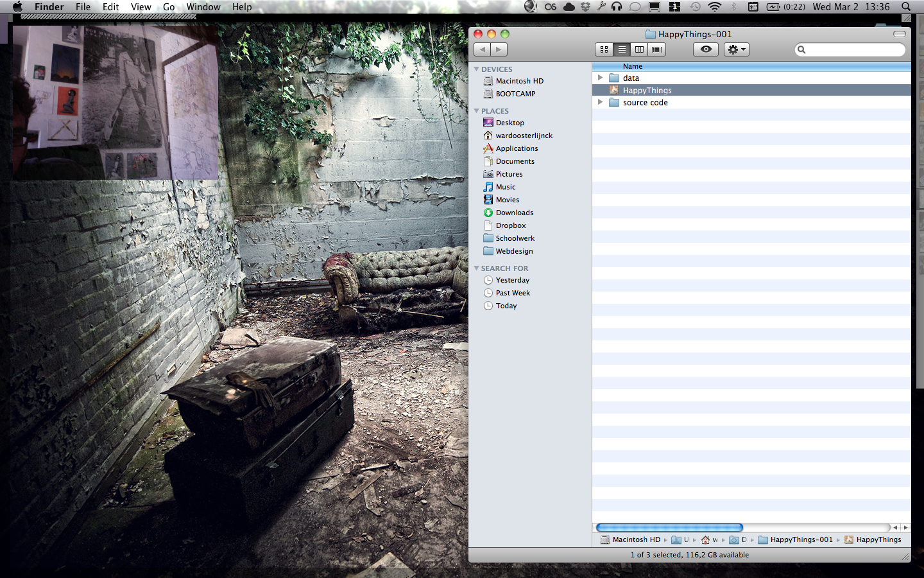Screen dimensions: 924x578
Task: Switch to column view in Finder toolbar
Action: [639, 49]
